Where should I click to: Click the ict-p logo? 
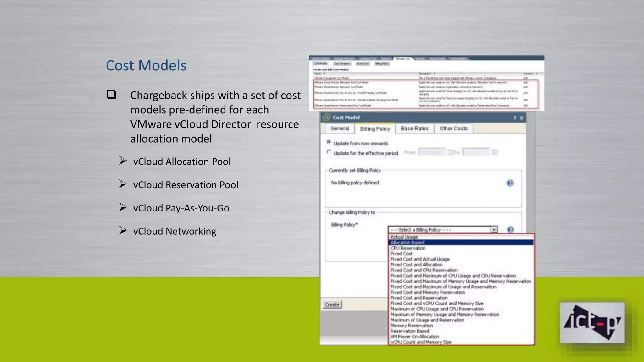click(x=592, y=323)
